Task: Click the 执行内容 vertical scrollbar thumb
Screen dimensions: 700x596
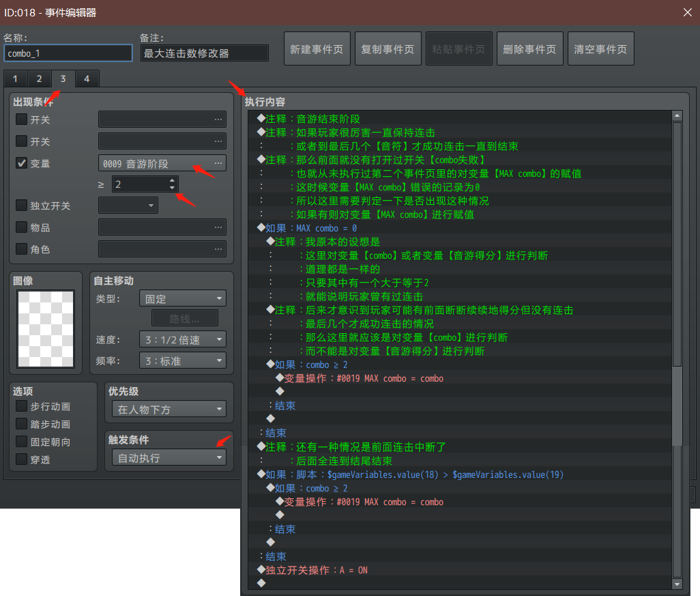Action: (x=677, y=244)
